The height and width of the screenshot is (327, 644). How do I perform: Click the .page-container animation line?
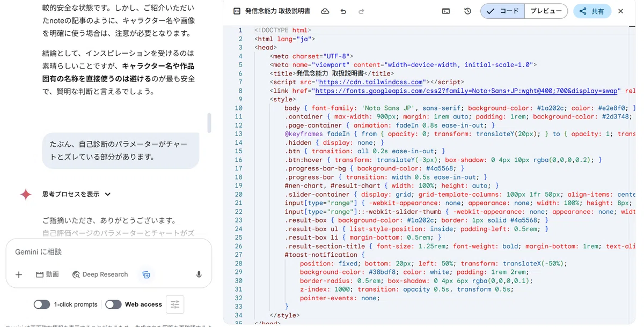pos(390,125)
